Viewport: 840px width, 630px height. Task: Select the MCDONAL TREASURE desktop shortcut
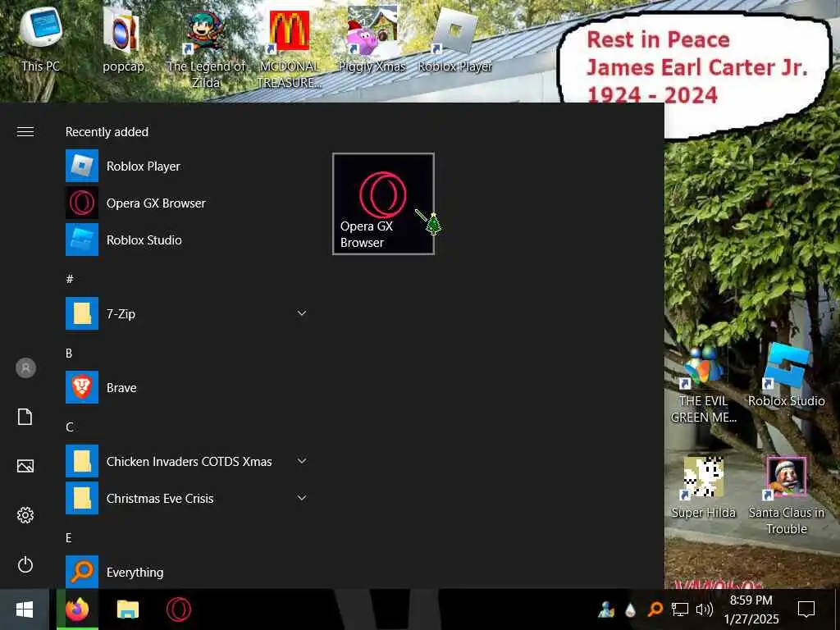[x=290, y=48]
